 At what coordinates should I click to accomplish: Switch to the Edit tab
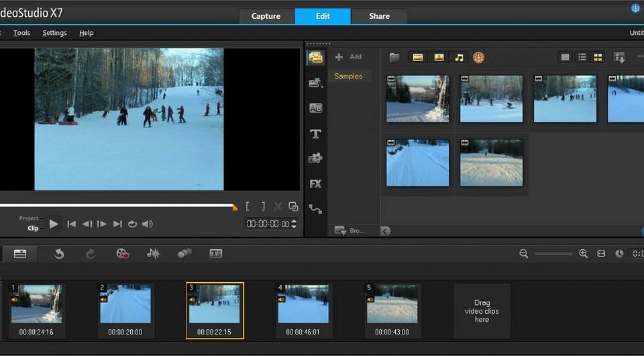point(323,16)
